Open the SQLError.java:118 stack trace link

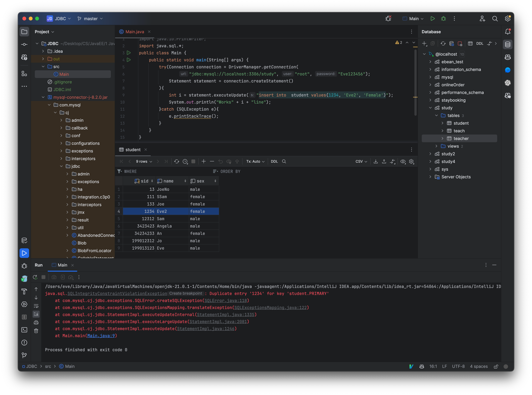(225, 301)
